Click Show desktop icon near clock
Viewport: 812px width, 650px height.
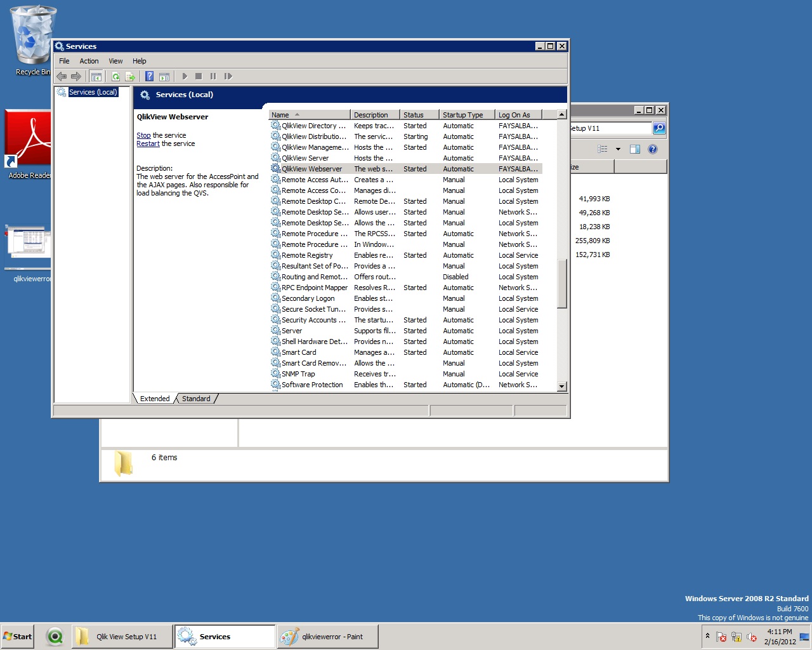click(x=804, y=637)
